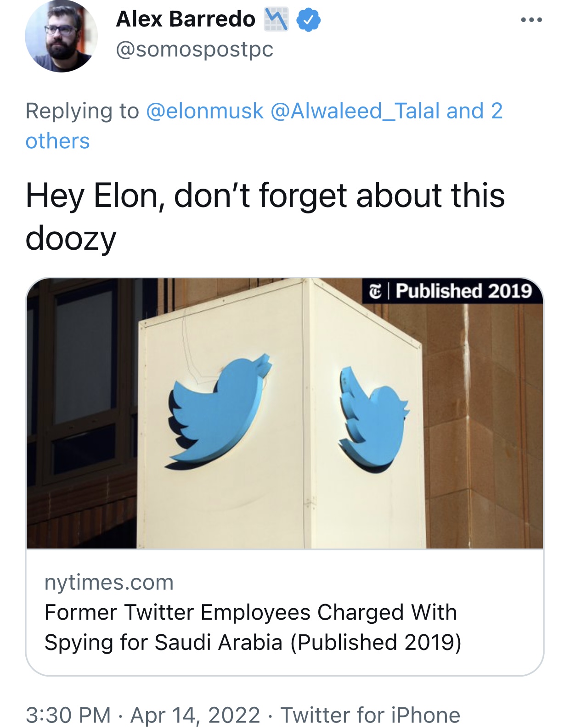
Task: Click the downward chart emoji beside name
Action: [x=276, y=19]
